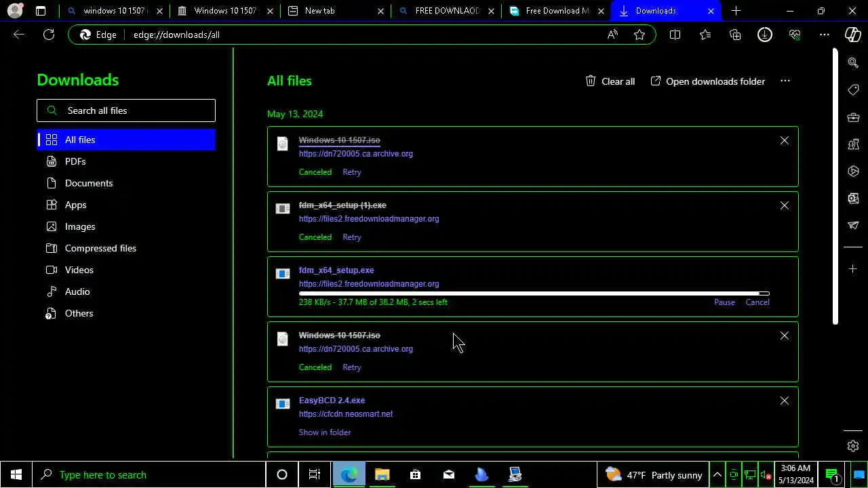Filter downloads by Compressed files

[x=126, y=248]
